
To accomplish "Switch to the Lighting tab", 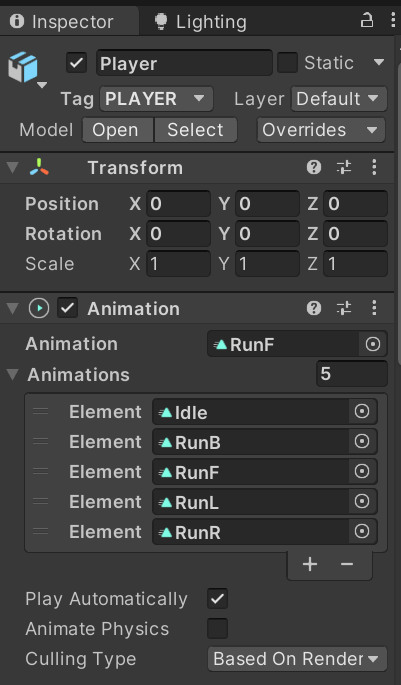I will (201, 22).
